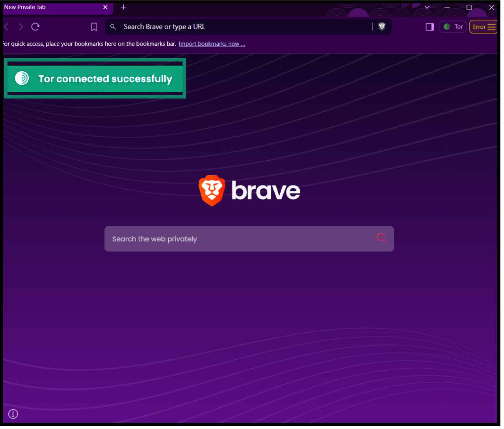Image resolution: width=504 pixels, height=429 pixels.
Task: Click the Import bookmarks now link
Action: [212, 44]
